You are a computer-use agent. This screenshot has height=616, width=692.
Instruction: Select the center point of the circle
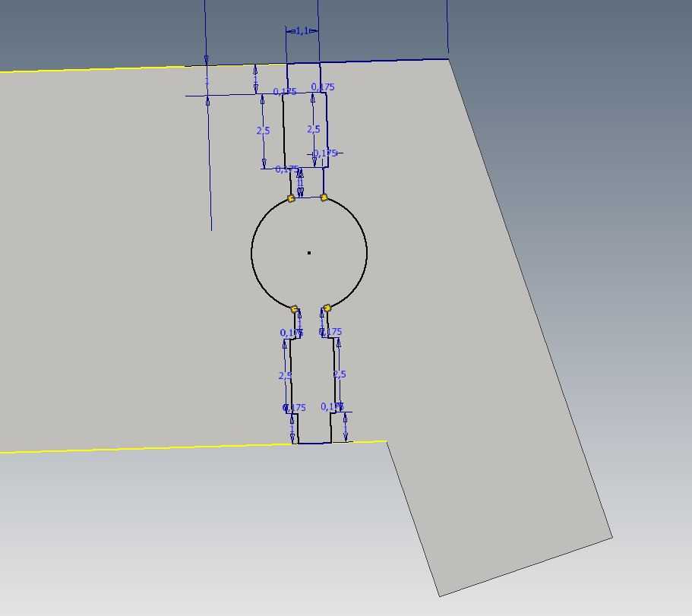point(309,253)
